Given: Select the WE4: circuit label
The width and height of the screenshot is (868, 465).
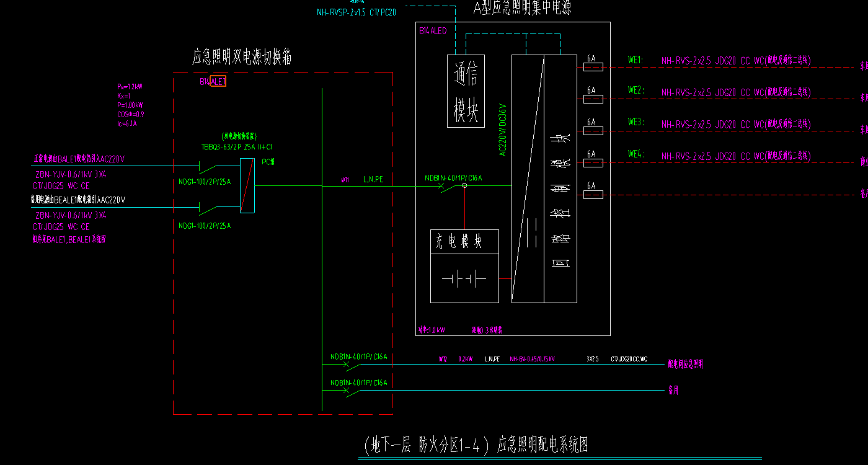Looking at the screenshot, I should [x=635, y=154].
